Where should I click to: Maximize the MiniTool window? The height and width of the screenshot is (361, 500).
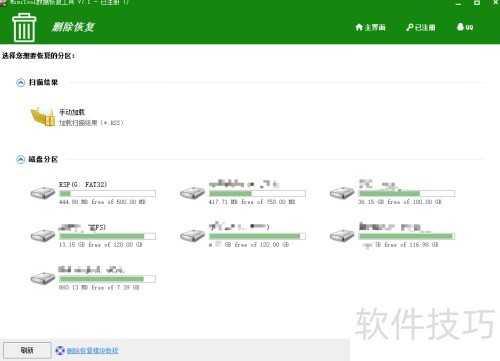click(x=477, y=3)
